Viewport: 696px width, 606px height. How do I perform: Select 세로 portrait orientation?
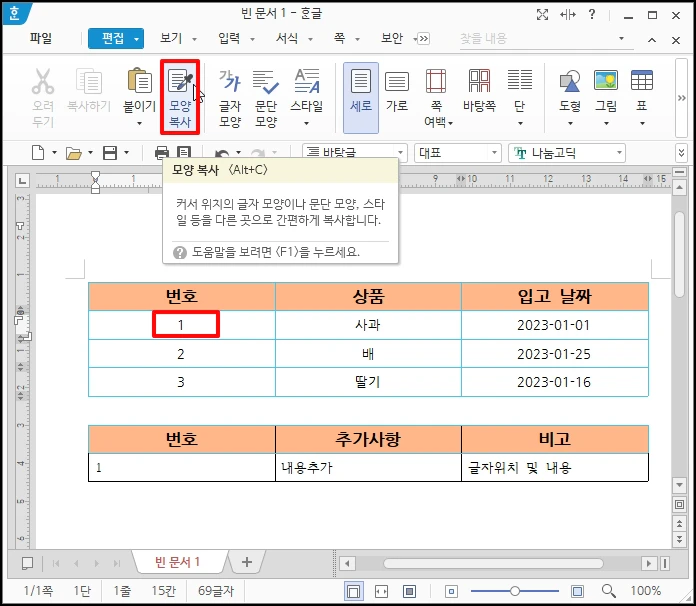coord(360,98)
